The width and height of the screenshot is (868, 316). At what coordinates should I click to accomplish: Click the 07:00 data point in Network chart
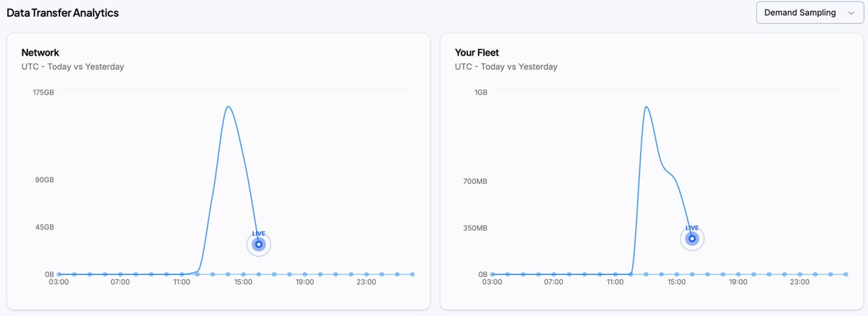click(121, 274)
